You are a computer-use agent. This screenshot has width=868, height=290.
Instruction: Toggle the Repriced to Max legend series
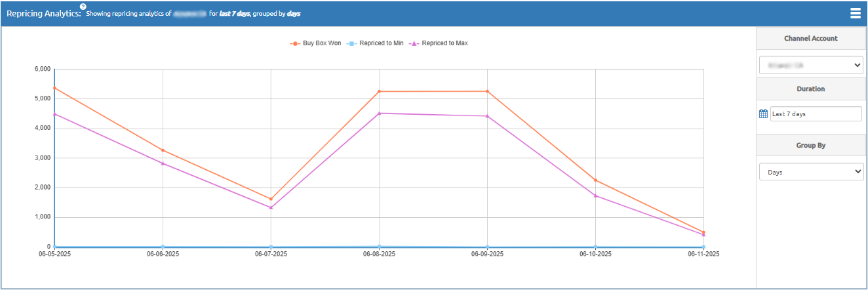439,43
